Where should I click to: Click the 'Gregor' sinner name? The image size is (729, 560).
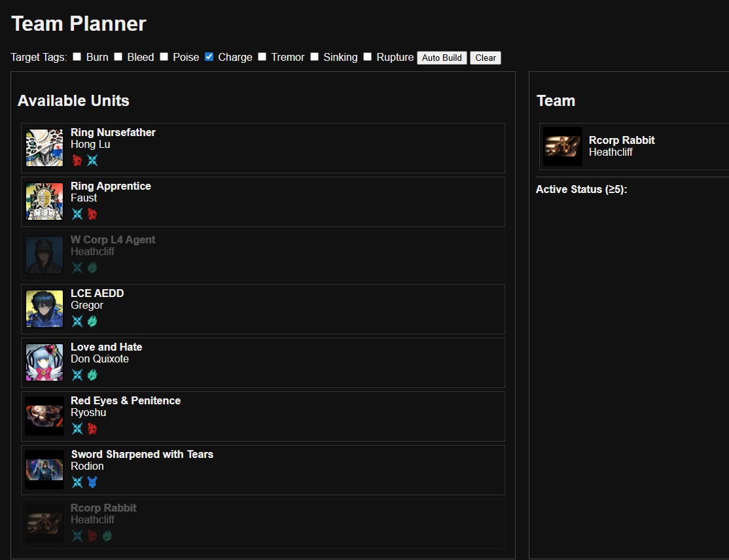[x=87, y=306]
